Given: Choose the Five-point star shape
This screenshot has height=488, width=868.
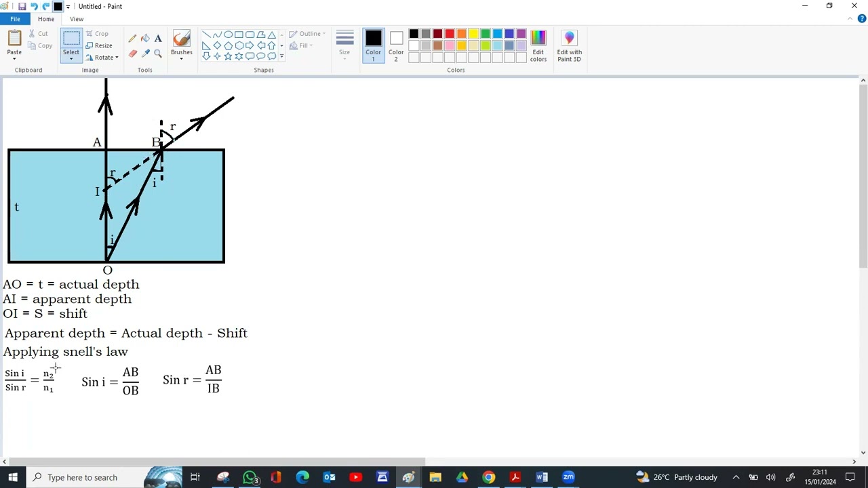Looking at the screenshot, I should tap(228, 56).
